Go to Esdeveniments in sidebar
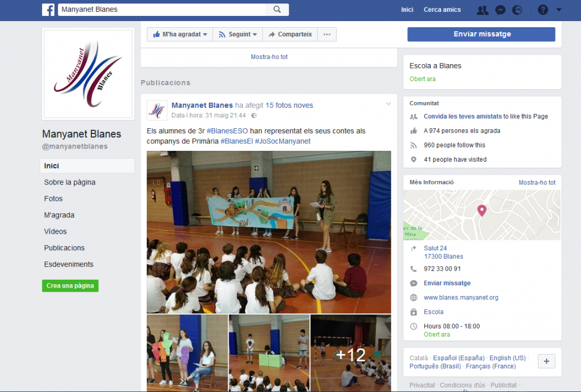Viewport: 581px width, 392px height. [x=69, y=264]
